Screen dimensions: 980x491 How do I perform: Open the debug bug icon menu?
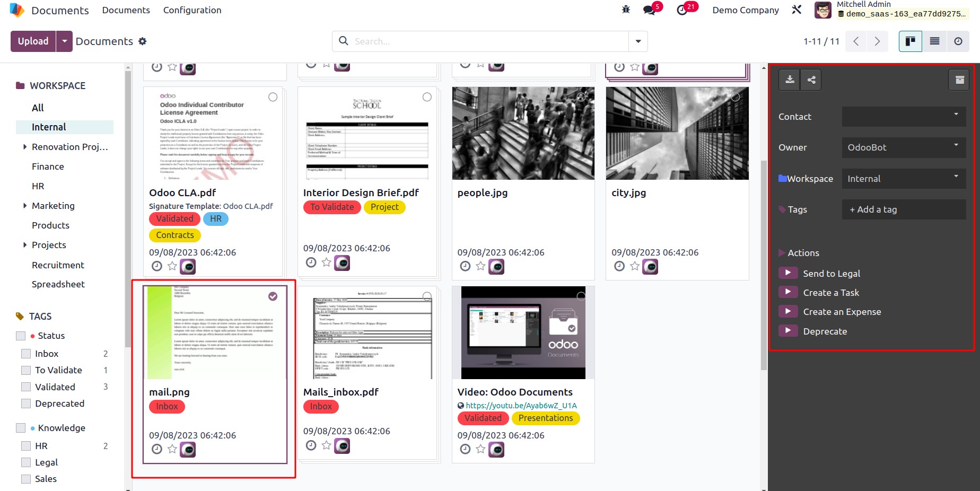click(626, 10)
